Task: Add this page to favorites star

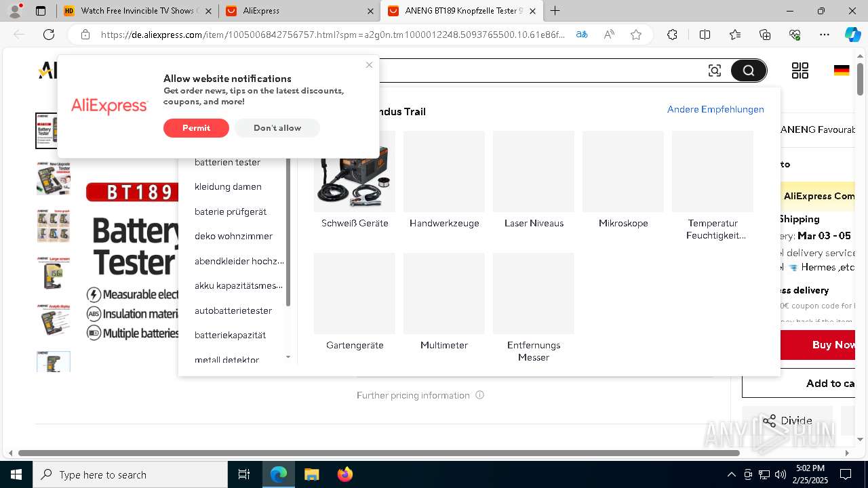Action: 636,35
